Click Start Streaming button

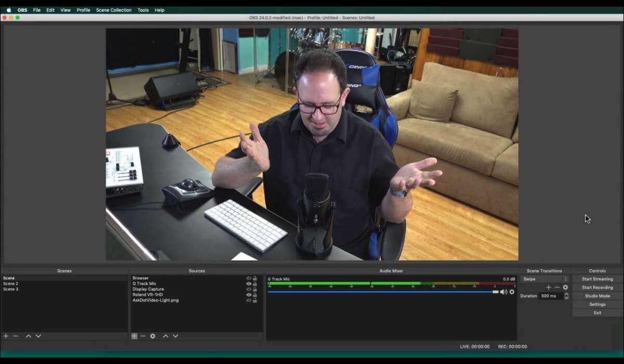[x=597, y=279]
